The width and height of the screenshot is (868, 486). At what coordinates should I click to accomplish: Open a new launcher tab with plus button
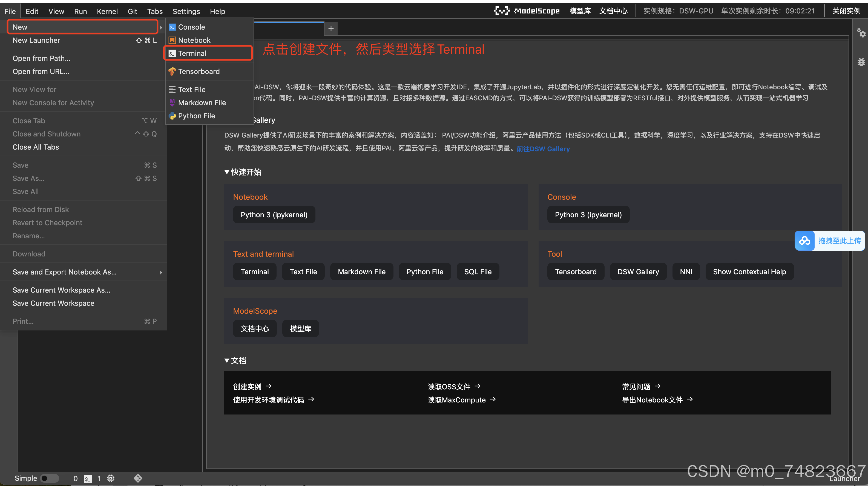pyautogui.click(x=330, y=28)
